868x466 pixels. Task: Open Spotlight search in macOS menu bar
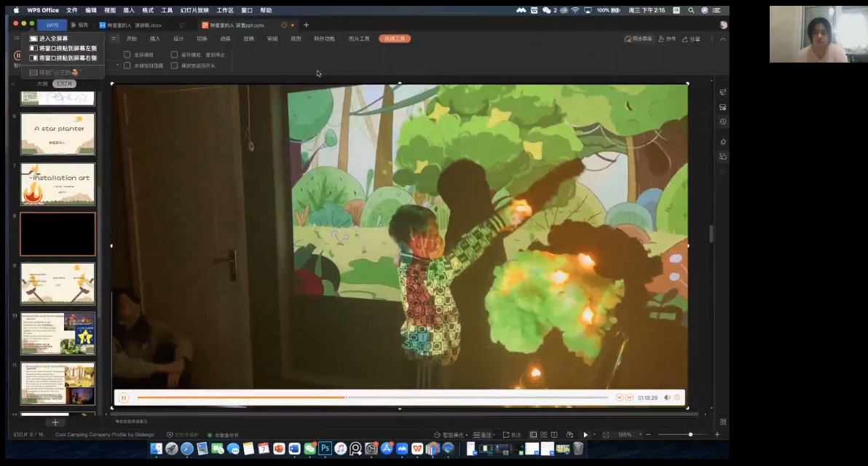tap(691, 10)
